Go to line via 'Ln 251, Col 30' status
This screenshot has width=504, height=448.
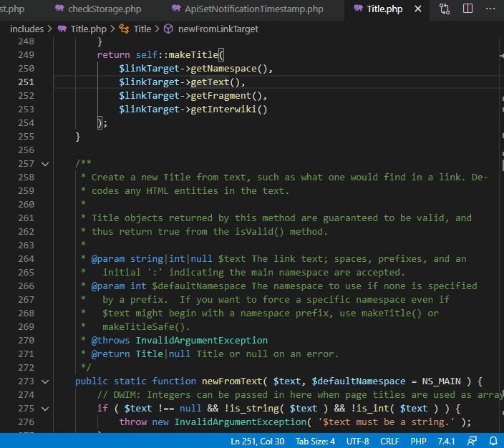[258, 442]
